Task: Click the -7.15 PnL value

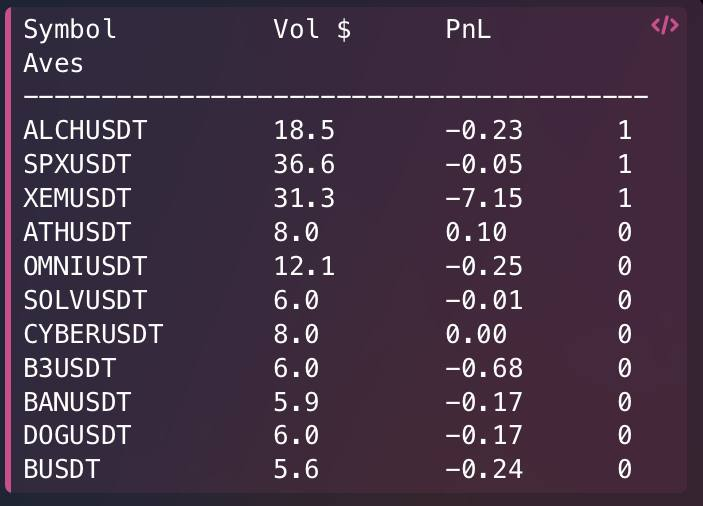Action: tap(484, 199)
